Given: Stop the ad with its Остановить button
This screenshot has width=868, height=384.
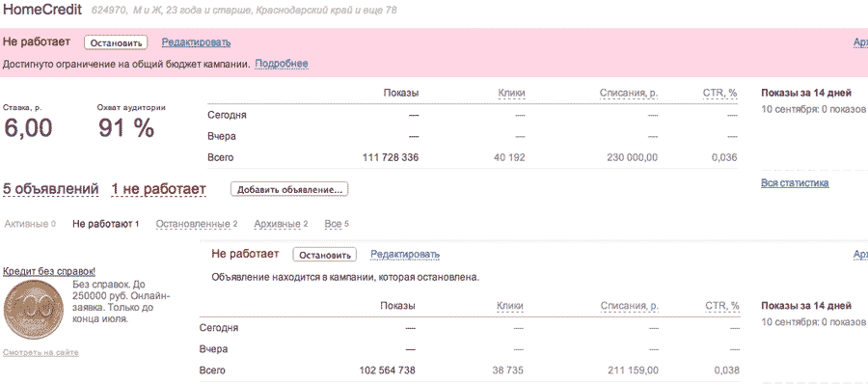Looking at the screenshot, I should (324, 255).
